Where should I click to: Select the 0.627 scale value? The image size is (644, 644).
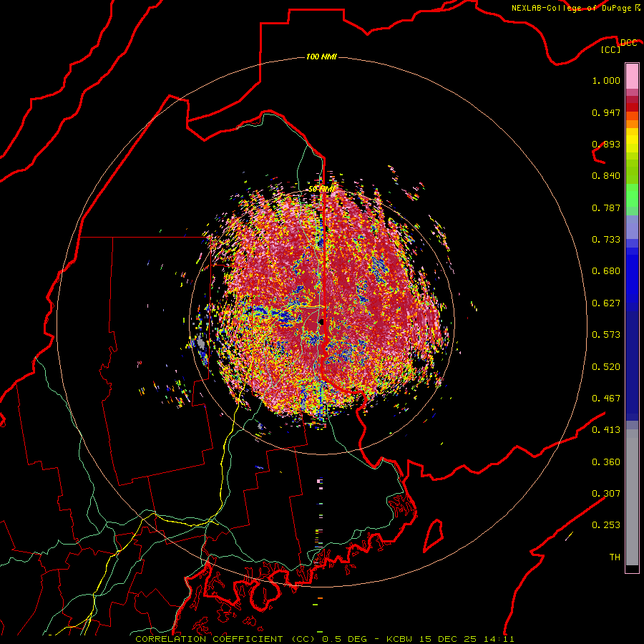(606, 303)
